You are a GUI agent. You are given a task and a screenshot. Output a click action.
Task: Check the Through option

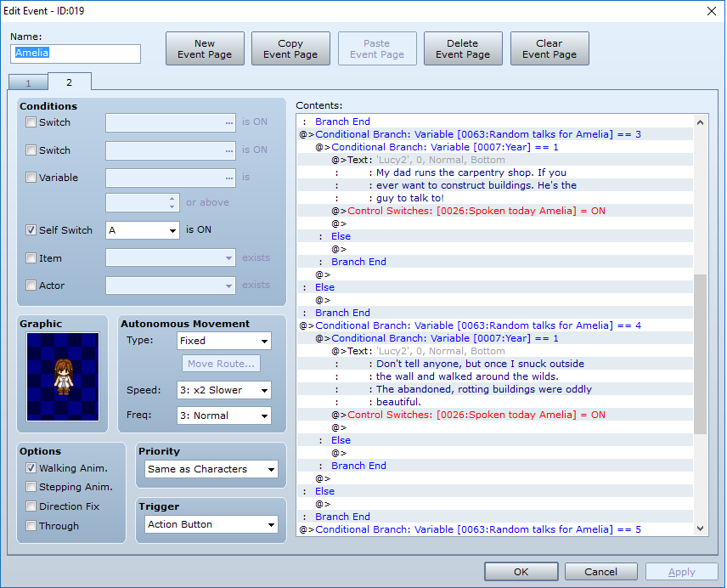point(31,525)
